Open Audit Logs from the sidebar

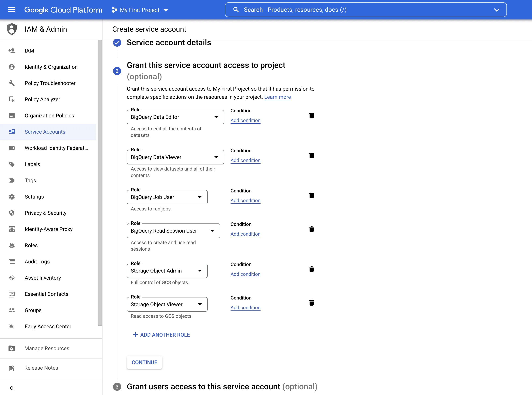37,261
